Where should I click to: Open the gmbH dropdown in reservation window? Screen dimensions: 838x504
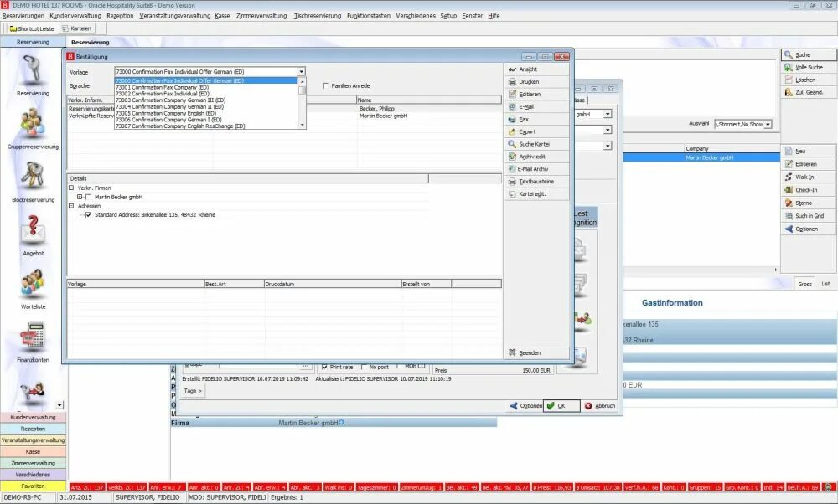pos(608,114)
